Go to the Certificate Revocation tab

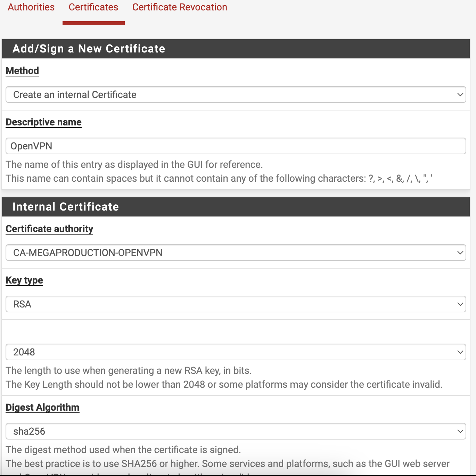(x=180, y=7)
